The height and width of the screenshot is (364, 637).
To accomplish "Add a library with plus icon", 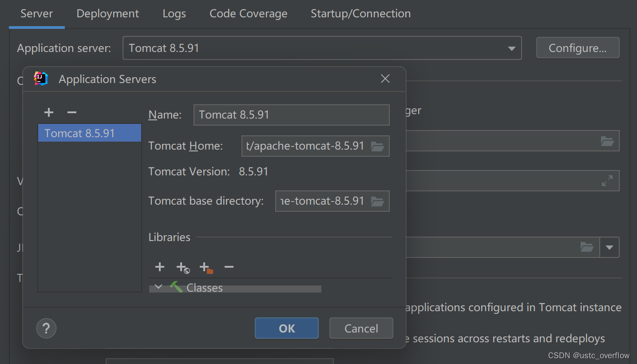I will (x=160, y=267).
